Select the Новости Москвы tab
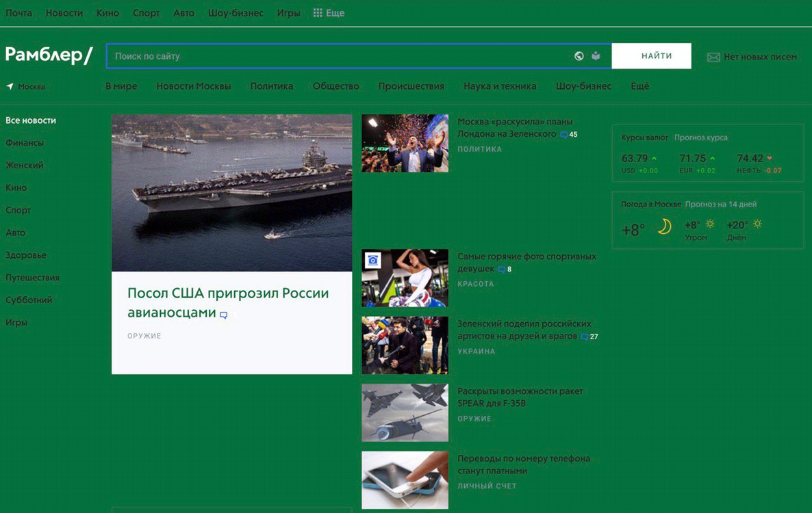This screenshot has height=513, width=812. (194, 86)
